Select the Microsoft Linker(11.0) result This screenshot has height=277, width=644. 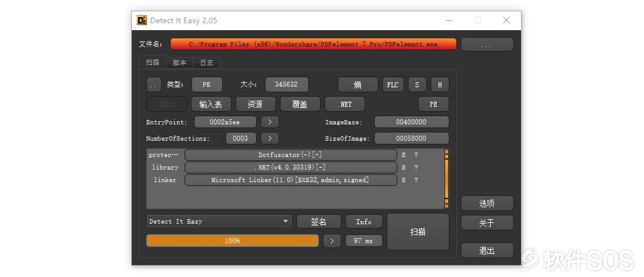pyautogui.click(x=291, y=180)
